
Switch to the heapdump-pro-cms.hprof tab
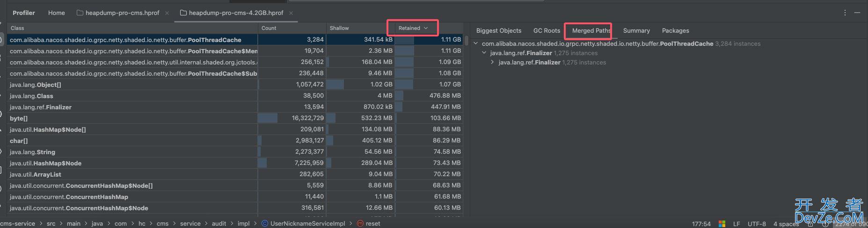click(122, 13)
